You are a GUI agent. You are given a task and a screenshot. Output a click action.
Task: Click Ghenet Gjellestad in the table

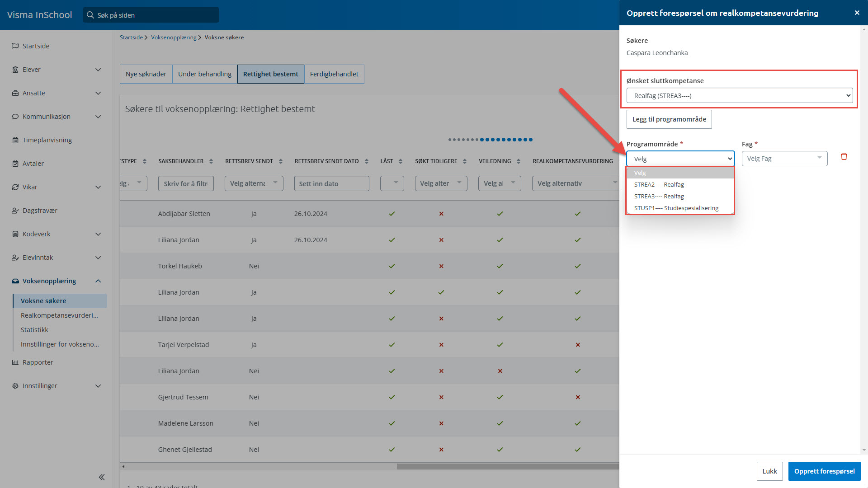tap(185, 450)
